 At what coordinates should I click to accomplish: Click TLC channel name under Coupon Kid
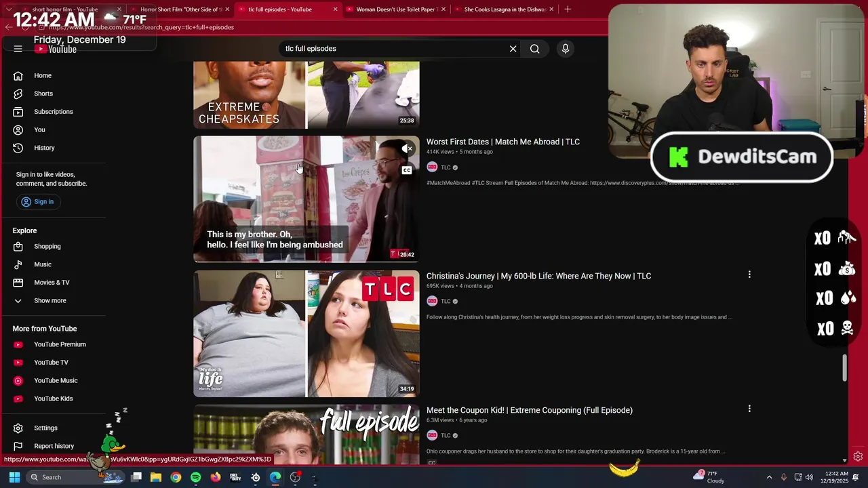coord(446,436)
